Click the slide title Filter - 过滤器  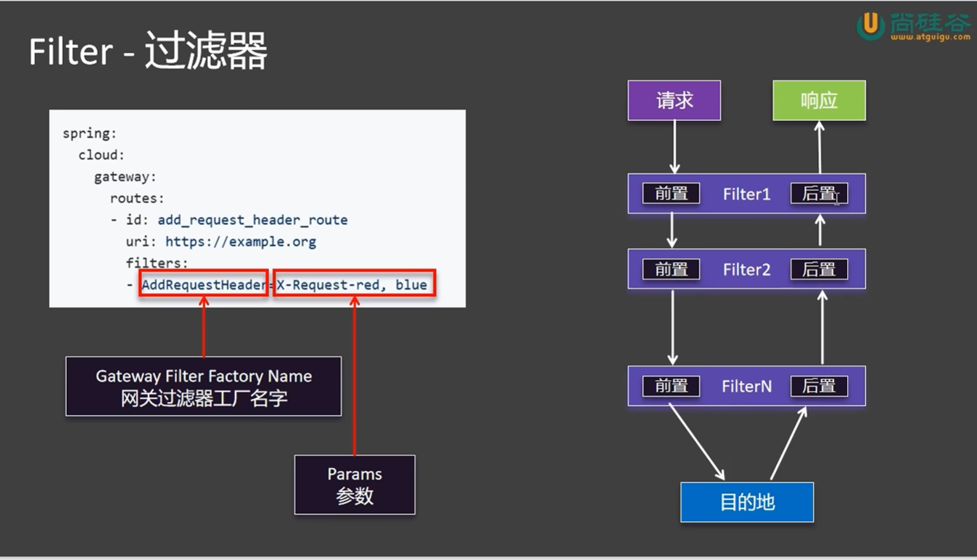pyautogui.click(x=149, y=52)
